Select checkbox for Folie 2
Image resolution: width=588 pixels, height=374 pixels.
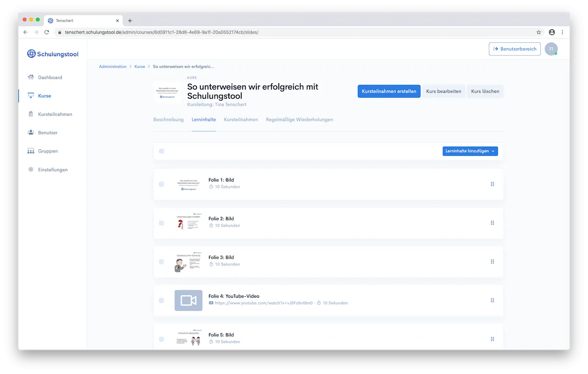161,223
